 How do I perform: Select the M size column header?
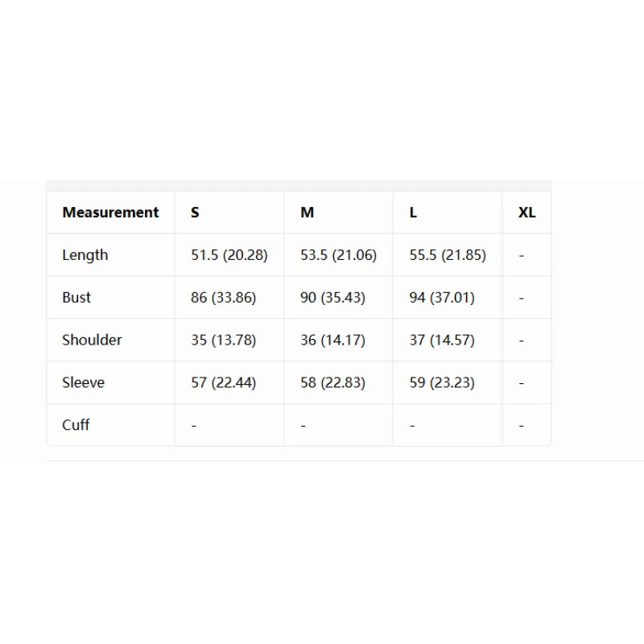pos(308,213)
